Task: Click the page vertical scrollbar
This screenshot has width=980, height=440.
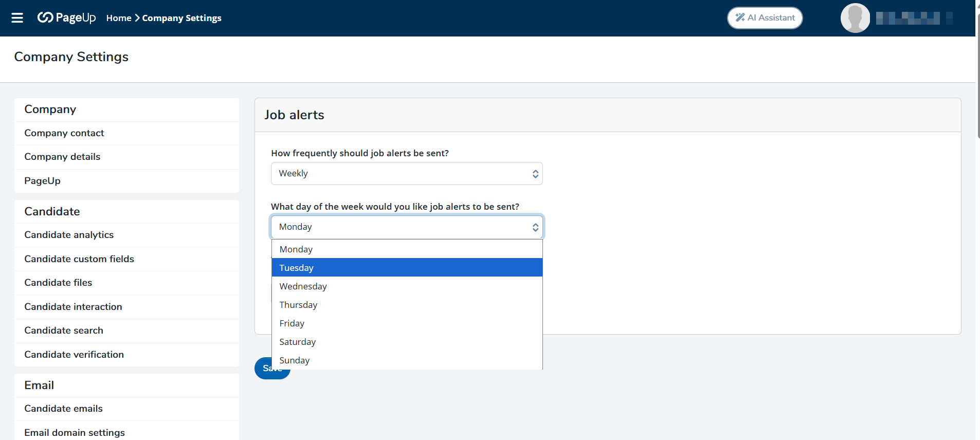Action: click(x=977, y=77)
